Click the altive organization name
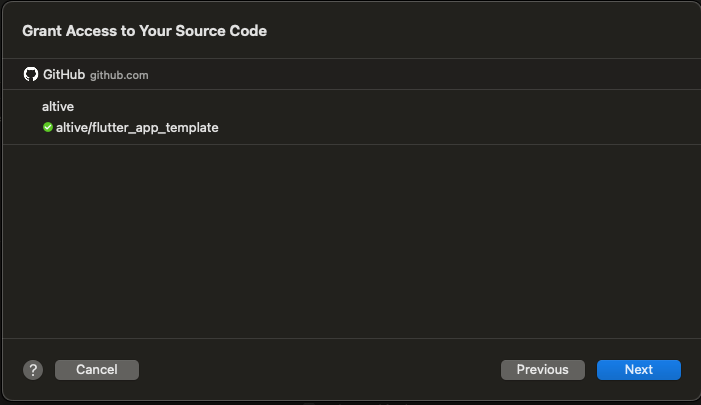 (58, 106)
